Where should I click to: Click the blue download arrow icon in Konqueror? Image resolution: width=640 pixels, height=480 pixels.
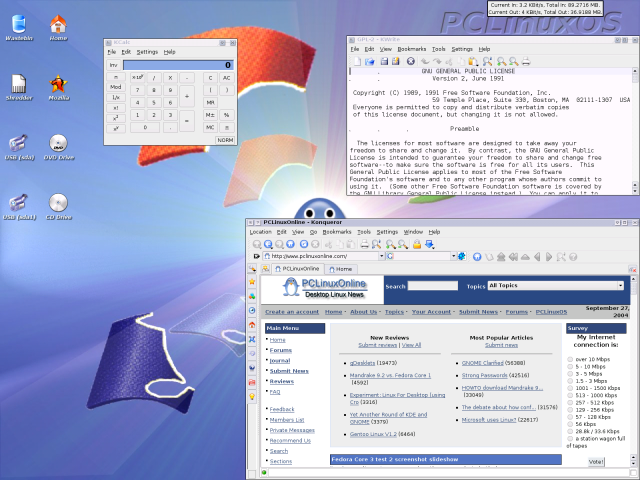click(429, 244)
